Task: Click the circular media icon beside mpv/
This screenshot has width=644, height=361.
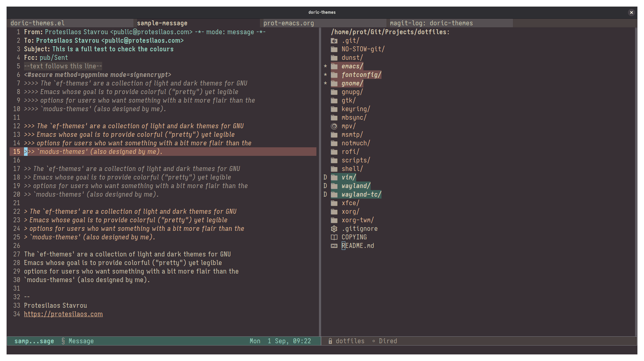Action: (334, 126)
